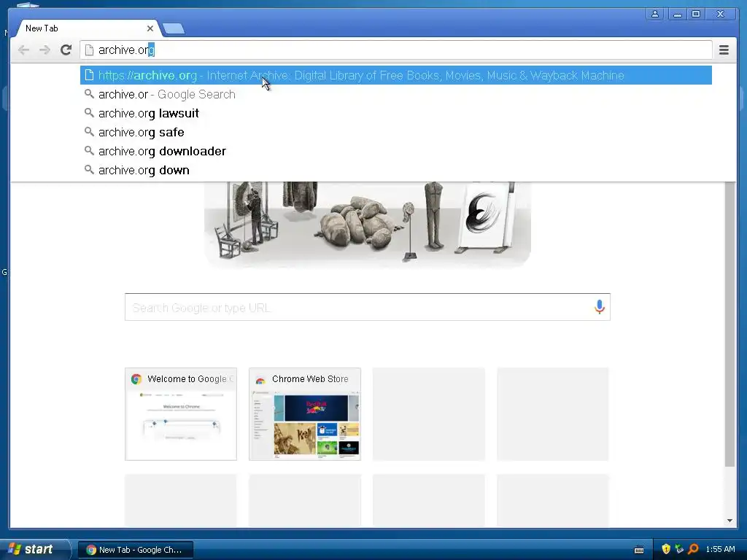The width and height of the screenshot is (747, 560).
Task: Restore down the Chrome window
Action: (695, 15)
